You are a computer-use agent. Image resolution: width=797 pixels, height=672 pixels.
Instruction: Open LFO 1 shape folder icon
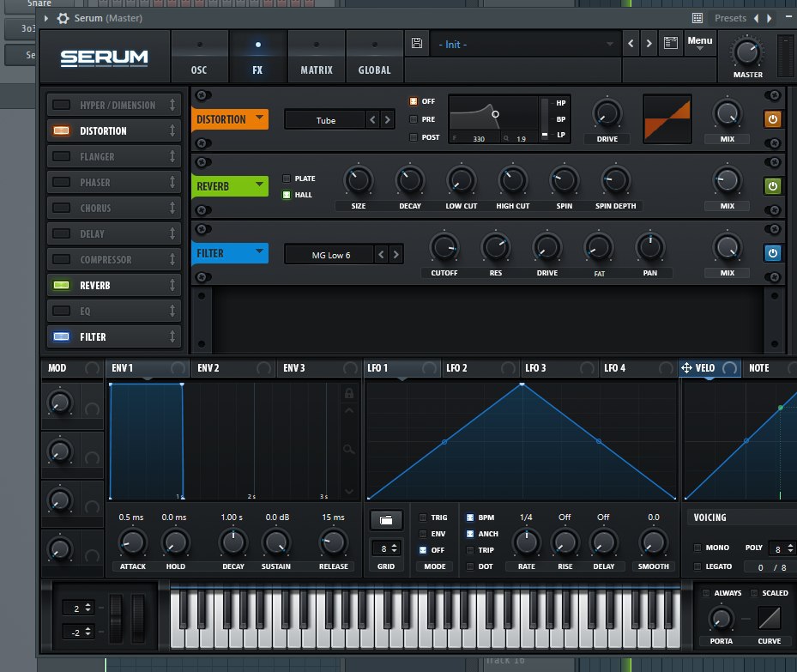(386, 520)
